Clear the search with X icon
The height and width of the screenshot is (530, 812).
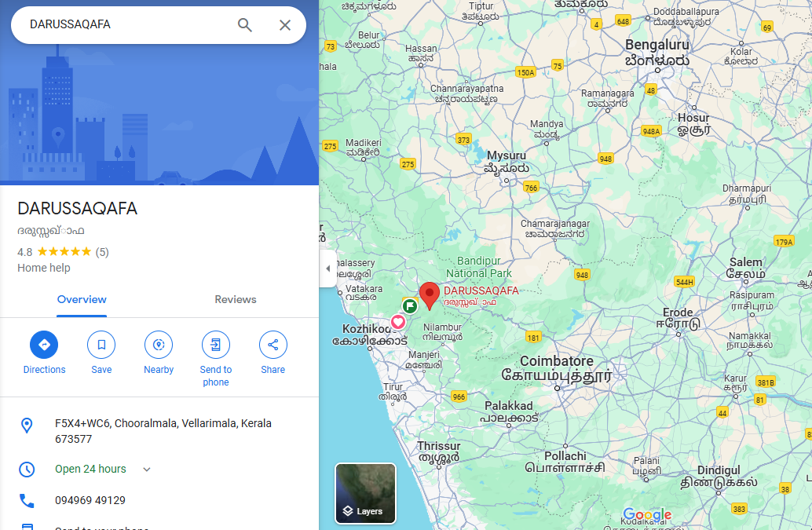(285, 25)
